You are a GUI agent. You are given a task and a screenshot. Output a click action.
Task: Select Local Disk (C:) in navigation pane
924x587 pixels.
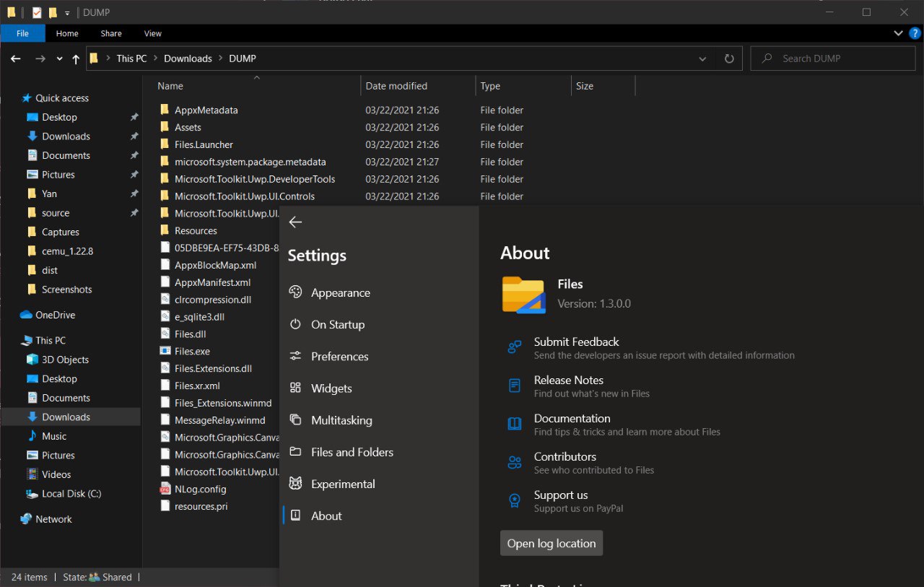tap(71, 493)
